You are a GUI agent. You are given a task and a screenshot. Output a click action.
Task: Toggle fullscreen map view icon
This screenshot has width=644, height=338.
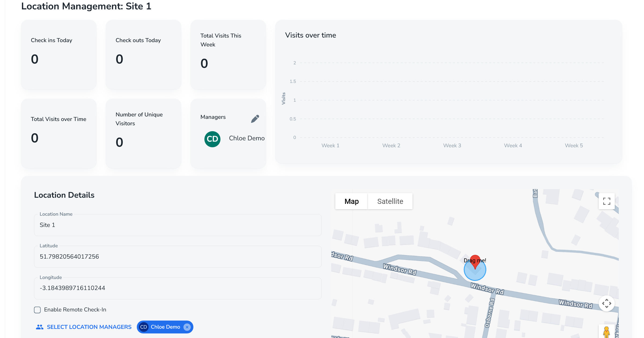[x=606, y=201]
